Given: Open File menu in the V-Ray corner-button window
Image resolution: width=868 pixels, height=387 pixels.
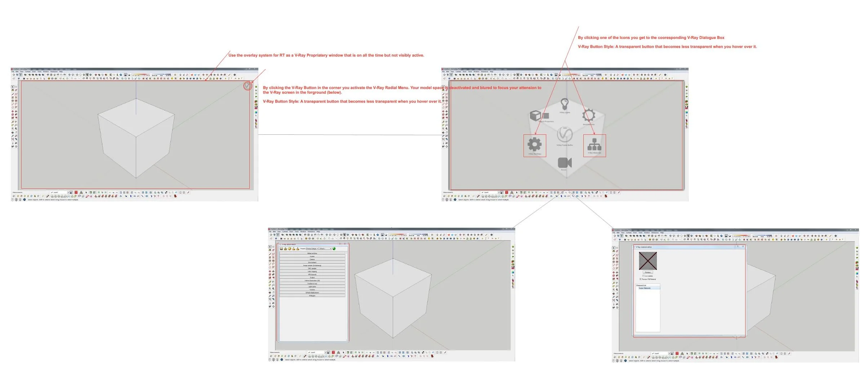Looking at the screenshot, I should [x=13, y=72].
